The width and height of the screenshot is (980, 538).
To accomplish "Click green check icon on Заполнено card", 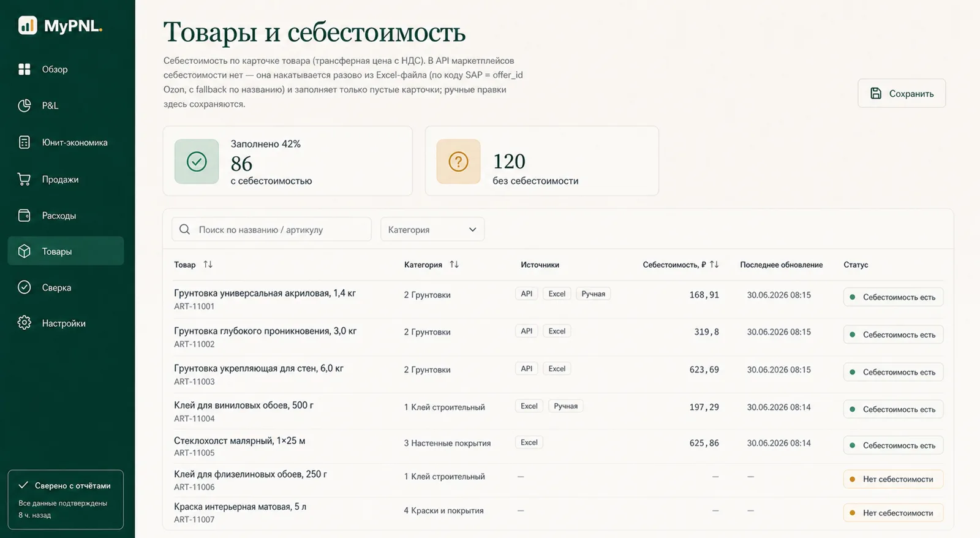I will pyautogui.click(x=197, y=161).
